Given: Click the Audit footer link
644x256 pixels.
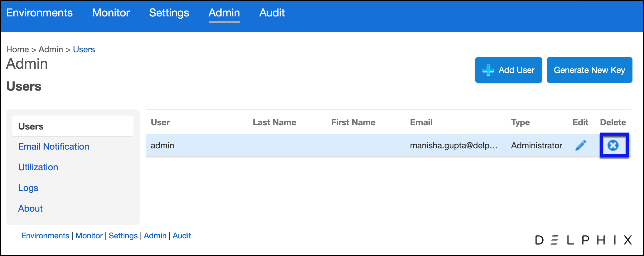Looking at the screenshot, I should point(182,236).
